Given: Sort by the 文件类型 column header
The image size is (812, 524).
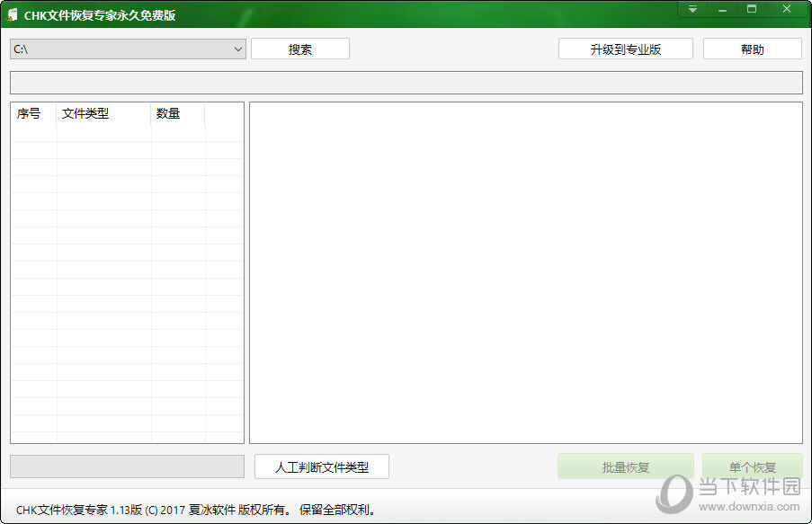Looking at the screenshot, I should [103, 113].
